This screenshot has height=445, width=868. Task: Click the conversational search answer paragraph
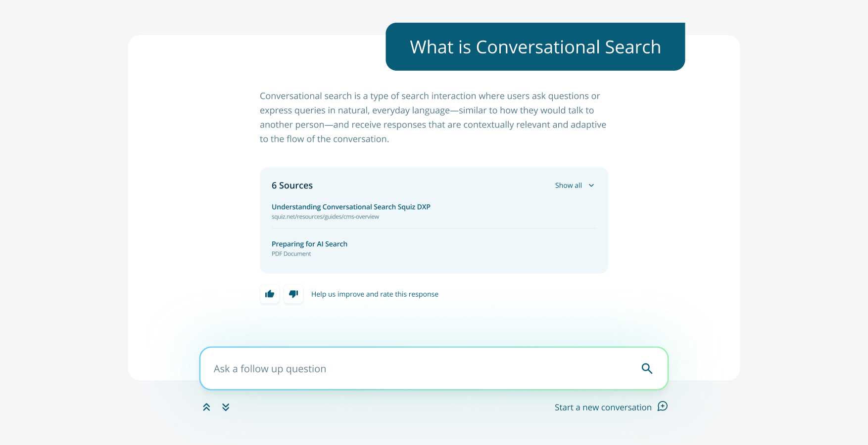click(433, 117)
